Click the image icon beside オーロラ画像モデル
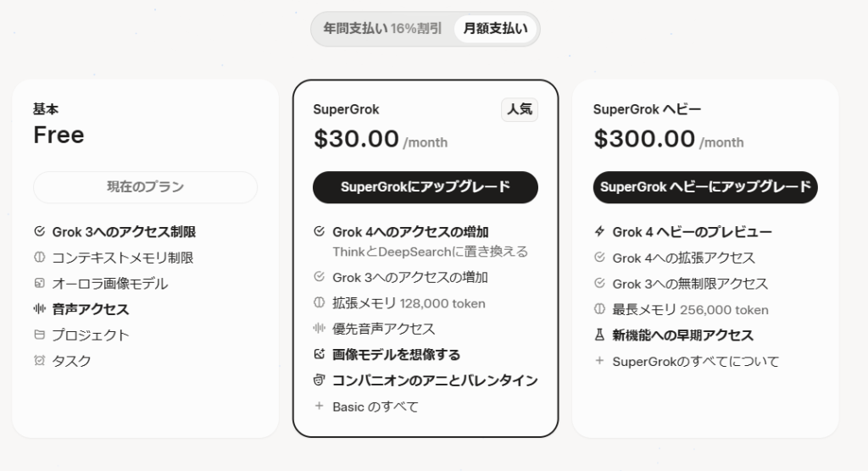Screen dimensions: 868x471 39,283
